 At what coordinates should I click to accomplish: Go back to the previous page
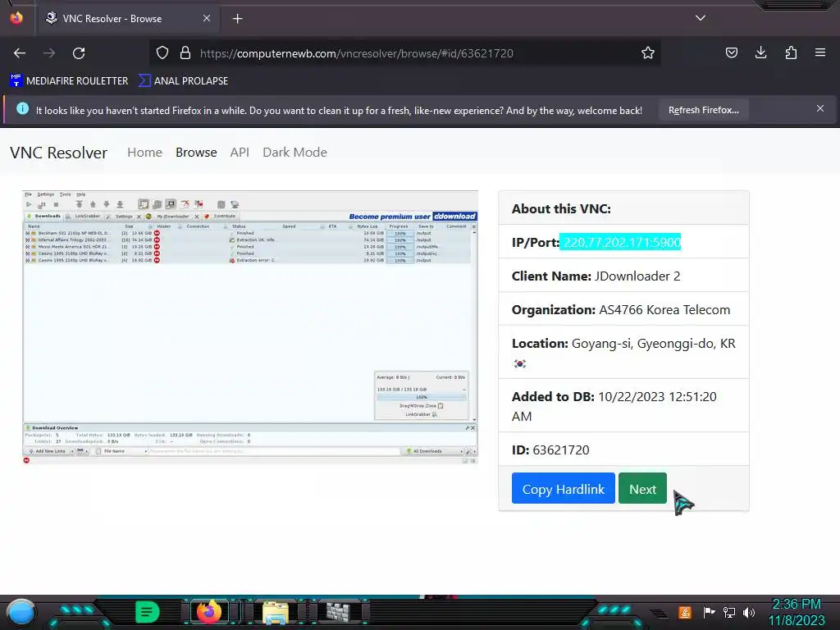[x=20, y=53]
